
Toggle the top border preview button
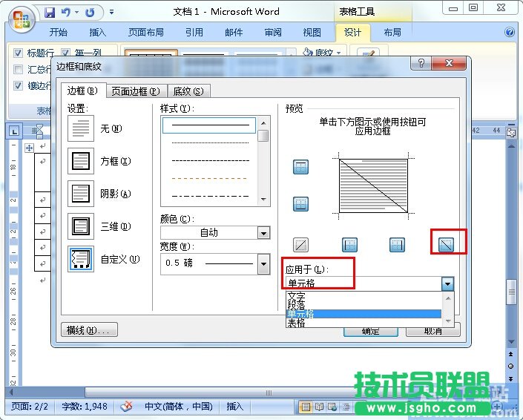click(x=300, y=167)
